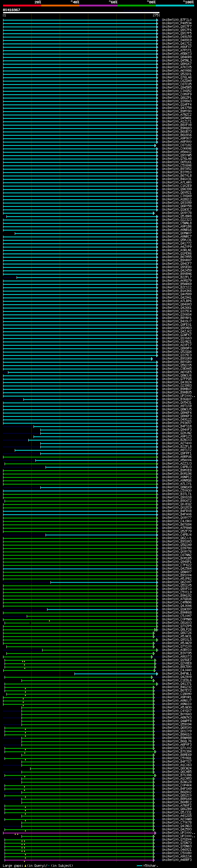Select hit UniRef100_Q1AFF4
The image size is (197, 868).
tap(176, 104)
